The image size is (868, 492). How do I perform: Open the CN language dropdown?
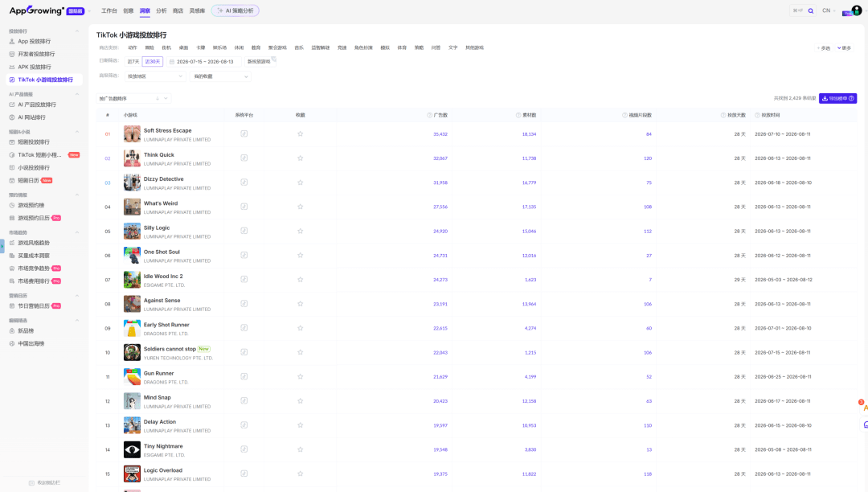(x=829, y=10)
